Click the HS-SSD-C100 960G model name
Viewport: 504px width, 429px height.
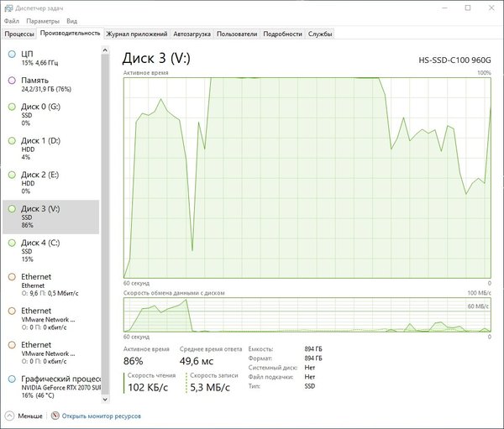click(454, 60)
